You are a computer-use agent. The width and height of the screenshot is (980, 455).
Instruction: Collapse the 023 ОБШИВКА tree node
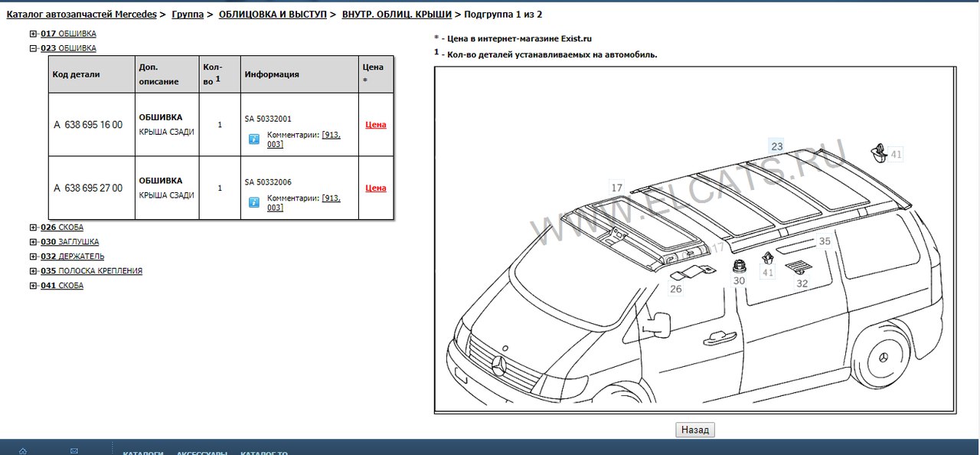[33, 48]
